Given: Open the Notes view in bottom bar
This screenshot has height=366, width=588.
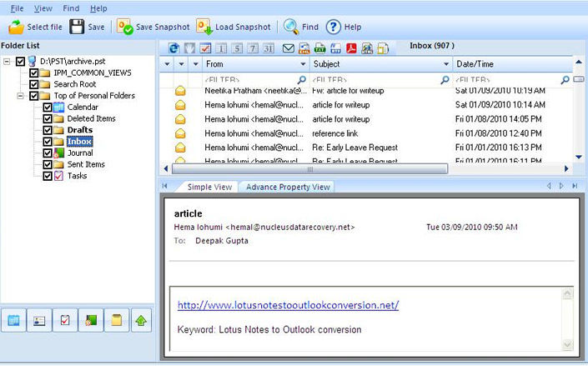Looking at the screenshot, I should click(117, 320).
